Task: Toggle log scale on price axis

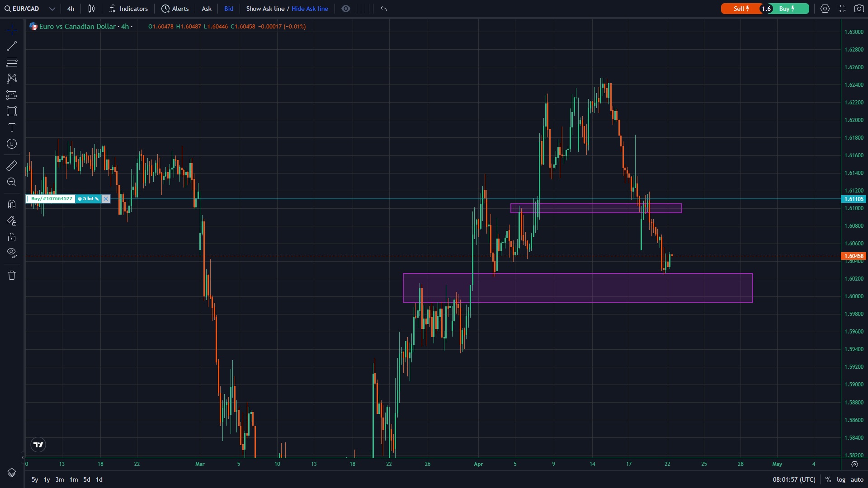Action: pos(841,479)
